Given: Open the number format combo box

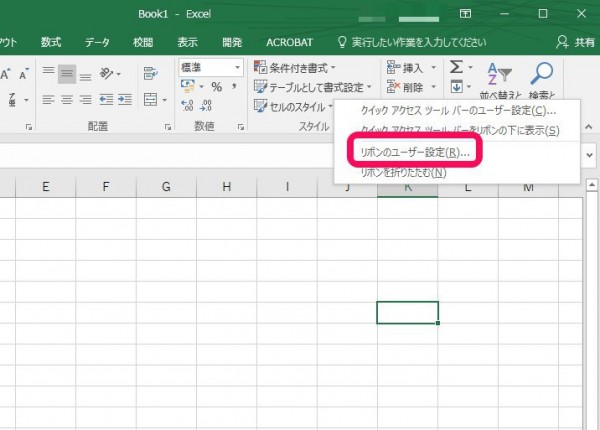Looking at the screenshot, I should [x=210, y=68].
